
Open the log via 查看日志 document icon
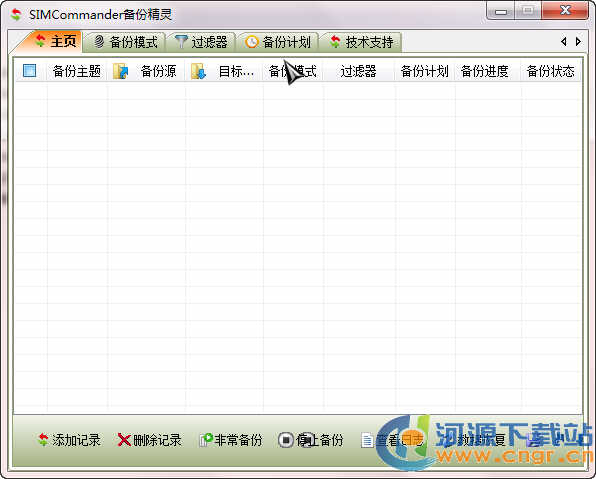367,440
